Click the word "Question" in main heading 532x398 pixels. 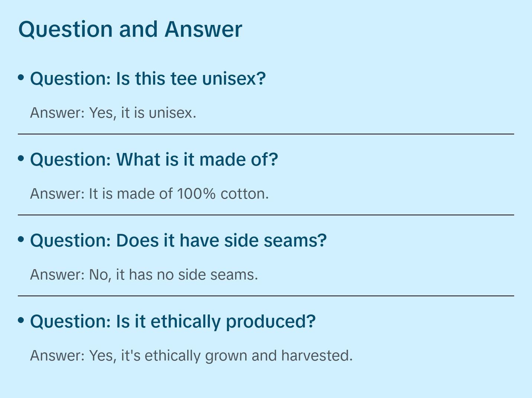point(65,30)
